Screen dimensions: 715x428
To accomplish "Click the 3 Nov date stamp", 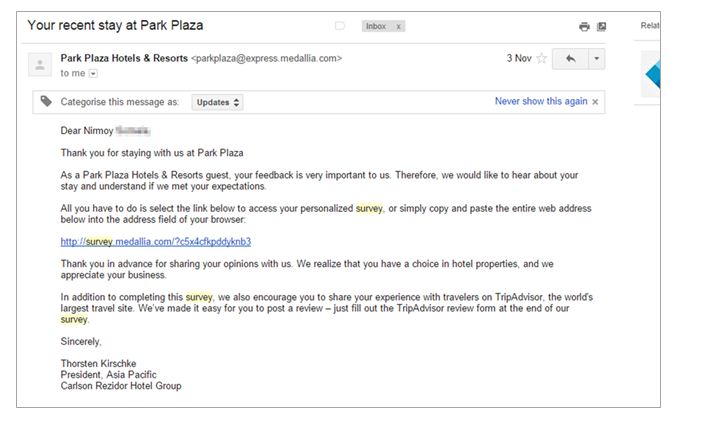I will [x=519, y=58].
